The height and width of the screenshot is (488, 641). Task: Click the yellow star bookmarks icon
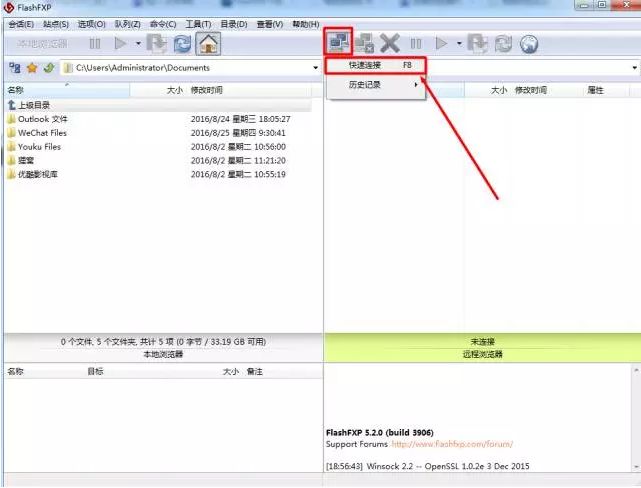click(32, 67)
